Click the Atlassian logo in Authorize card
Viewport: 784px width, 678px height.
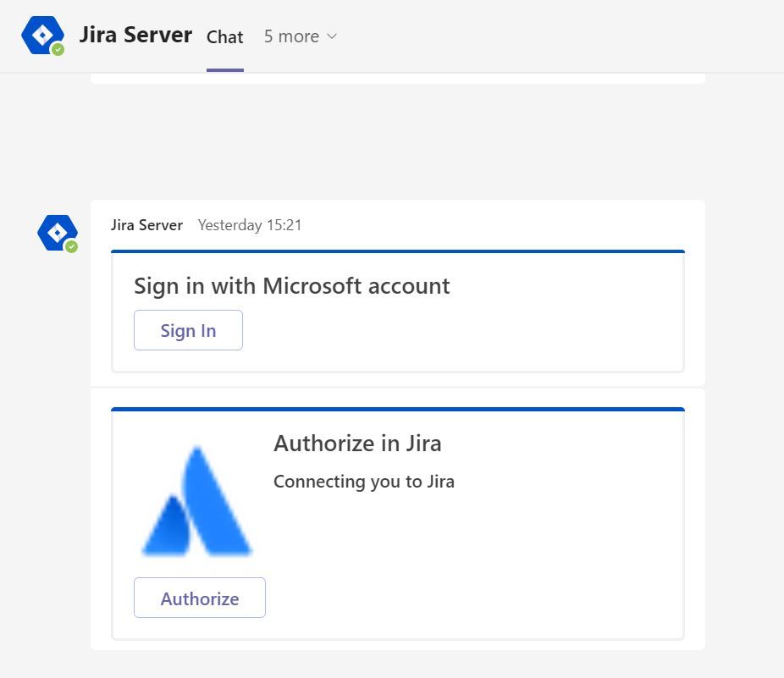point(196,502)
